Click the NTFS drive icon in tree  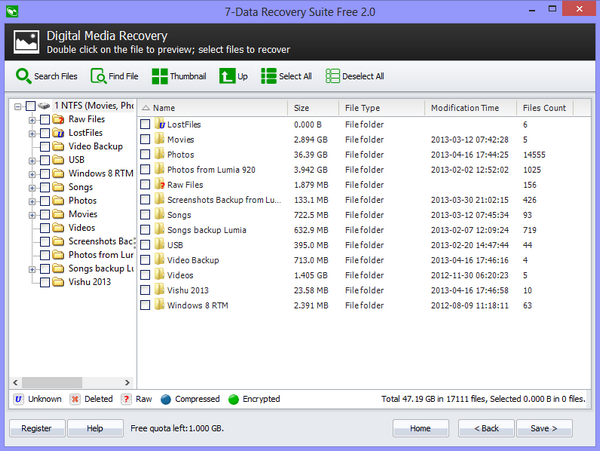pos(44,105)
